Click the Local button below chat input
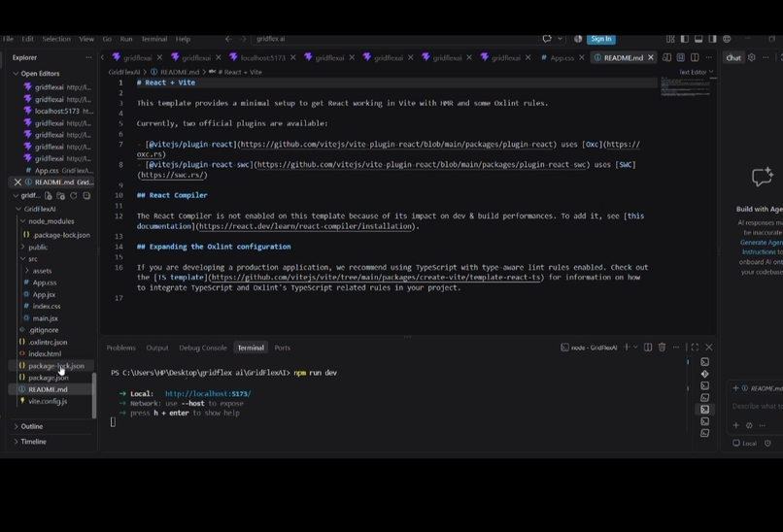Image resolution: width=783 pixels, height=532 pixels. click(x=744, y=443)
